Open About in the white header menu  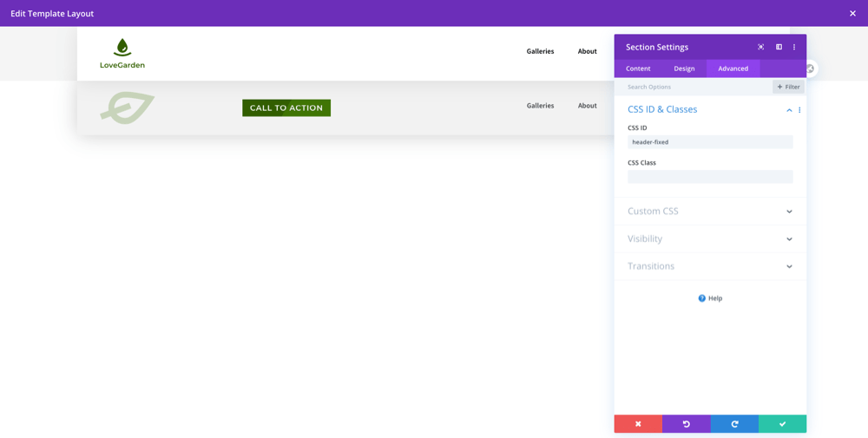(x=588, y=51)
